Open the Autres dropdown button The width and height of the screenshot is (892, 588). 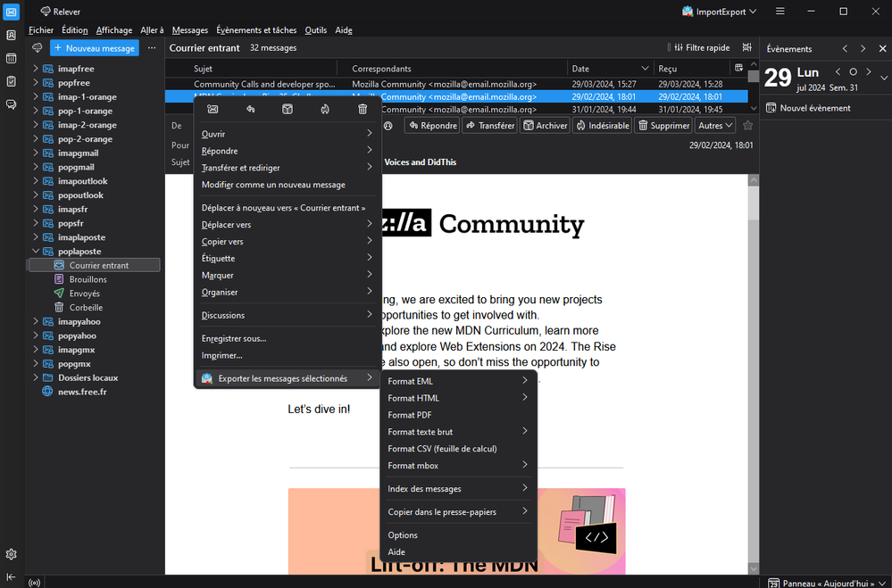715,126
